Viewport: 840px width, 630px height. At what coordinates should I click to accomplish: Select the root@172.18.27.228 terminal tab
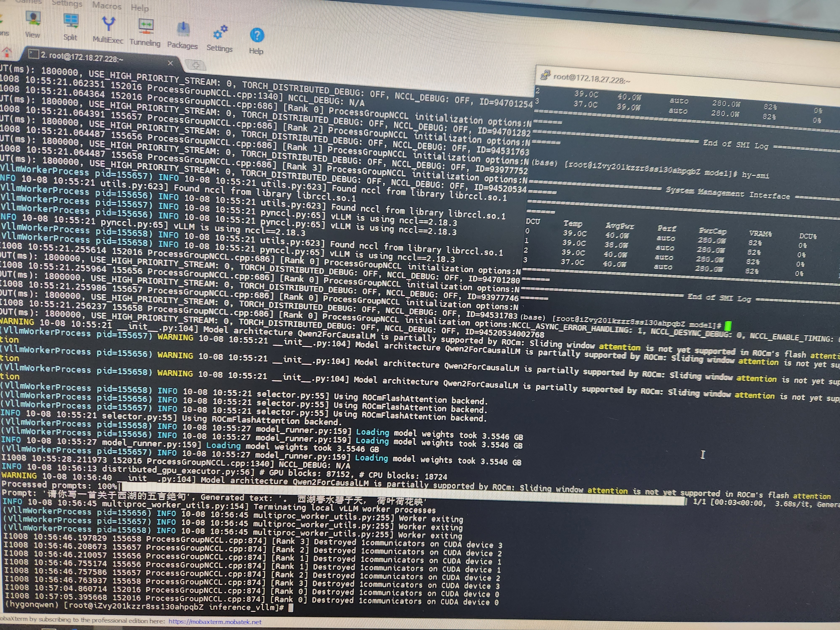click(82, 57)
